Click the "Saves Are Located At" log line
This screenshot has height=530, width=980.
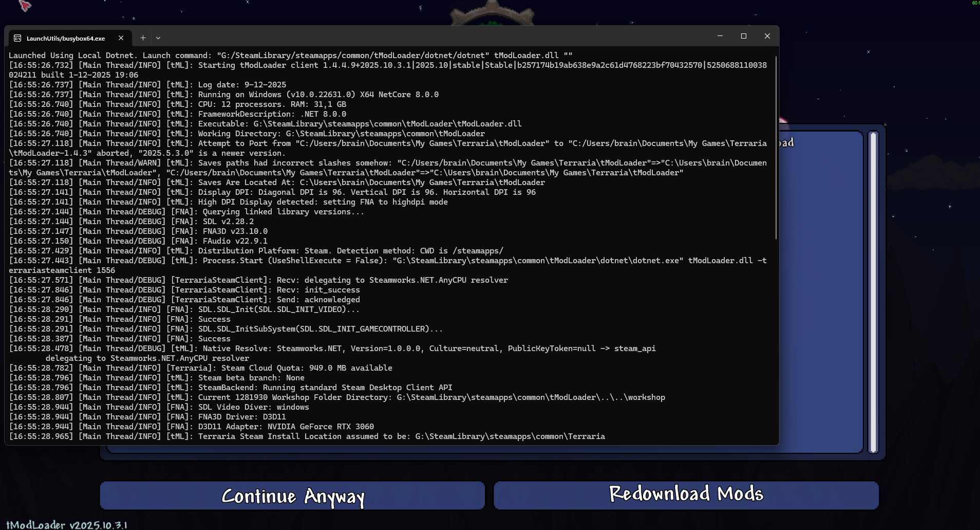point(277,182)
